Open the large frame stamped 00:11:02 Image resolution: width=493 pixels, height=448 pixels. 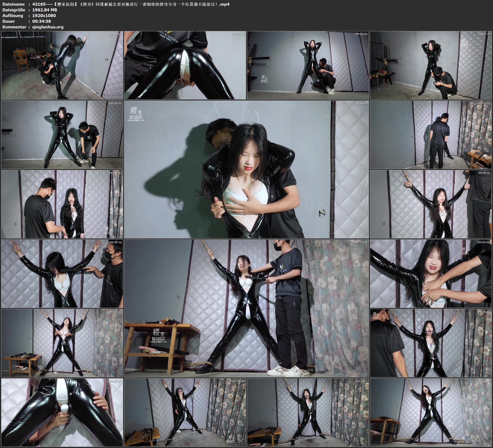pos(246,169)
